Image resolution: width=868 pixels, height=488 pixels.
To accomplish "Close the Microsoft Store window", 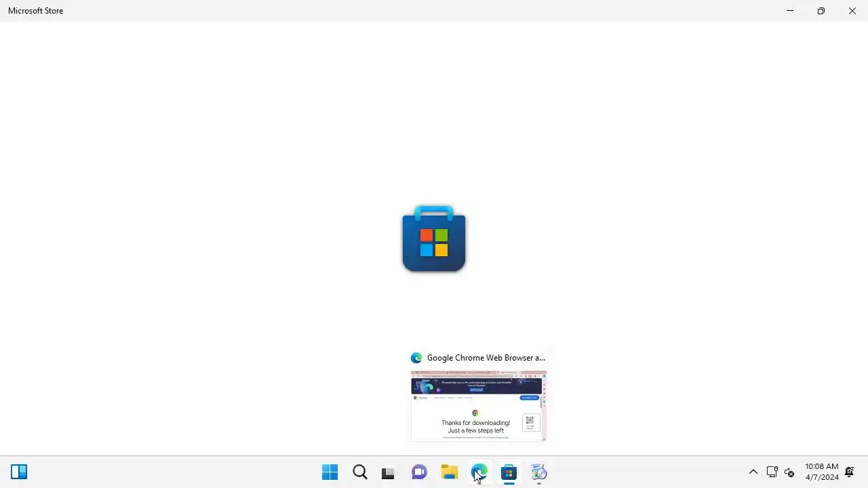I will pos(852,11).
